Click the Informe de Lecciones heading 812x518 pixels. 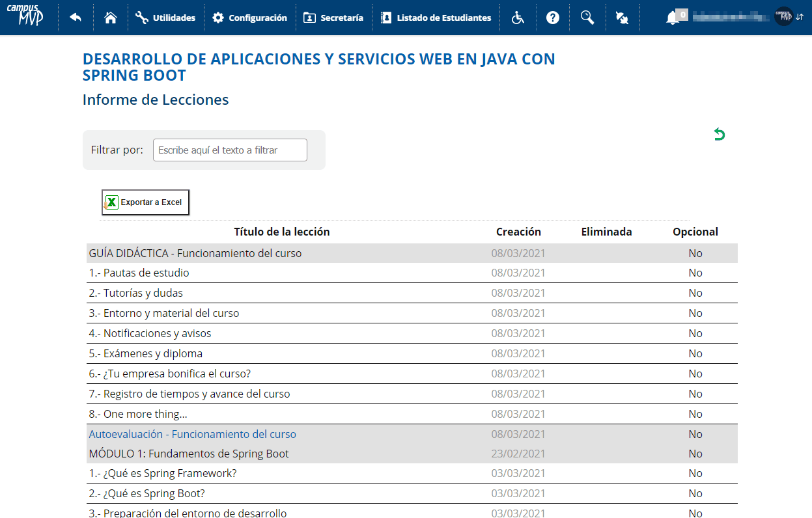[x=156, y=100]
